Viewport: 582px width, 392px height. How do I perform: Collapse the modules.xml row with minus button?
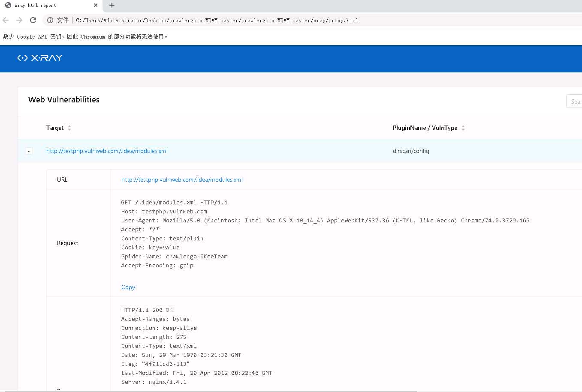tap(29, 151)
